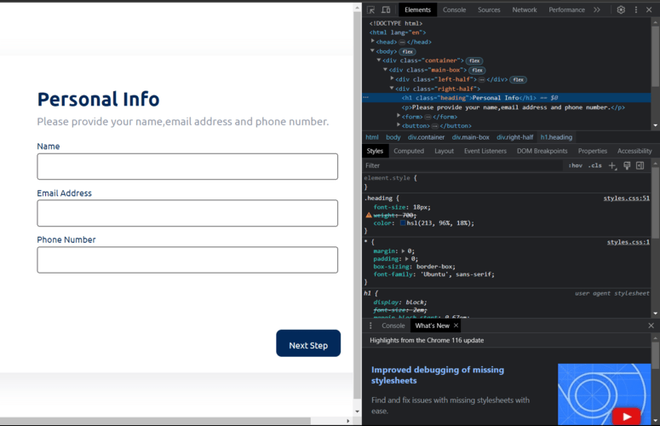Switch to the Console tab
This screenshot has height=426, width=660.
pyautogui.click(x=454, y=10)
